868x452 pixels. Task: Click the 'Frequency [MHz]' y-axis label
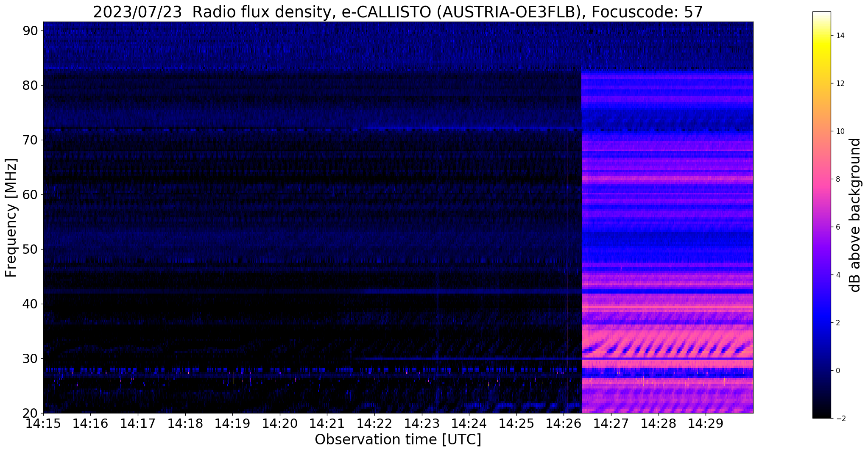click(11, 218)
